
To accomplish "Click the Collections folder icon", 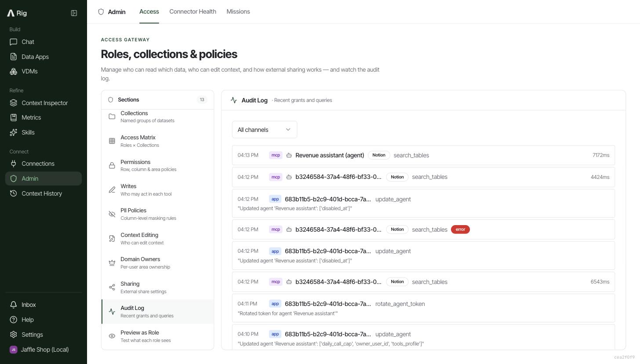I will point(112,116).
